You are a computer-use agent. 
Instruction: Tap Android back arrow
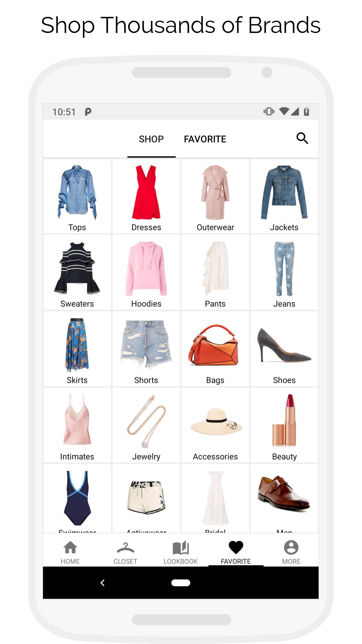102,583
